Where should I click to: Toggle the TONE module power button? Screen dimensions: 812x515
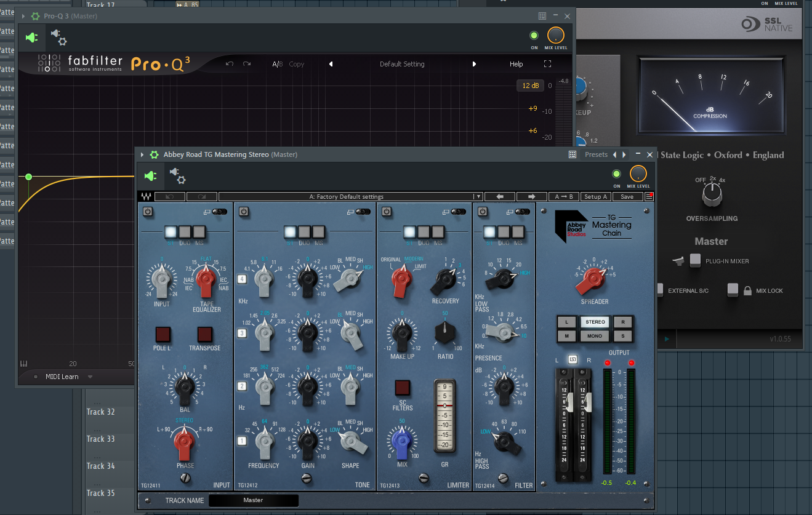pyautogui.click(x=243, y=212)
